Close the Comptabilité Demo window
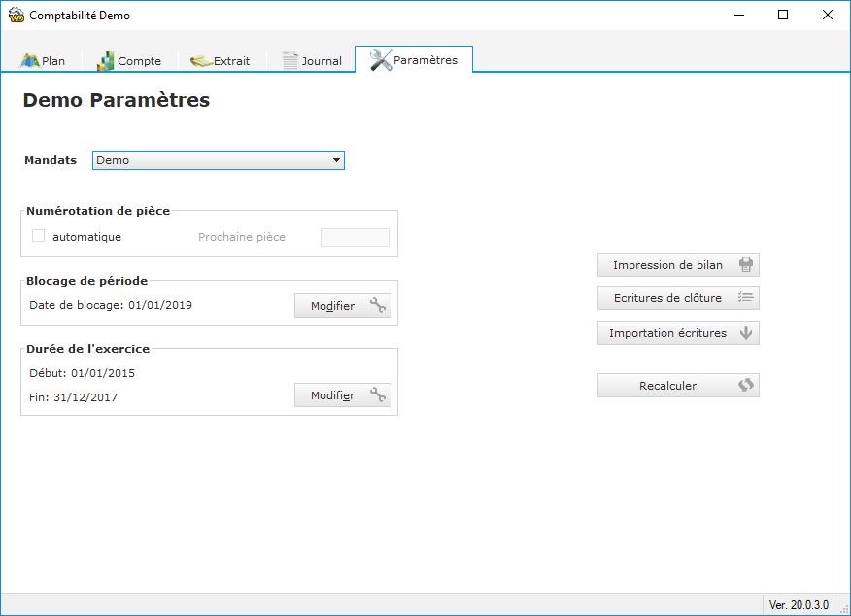 (827, 15)
